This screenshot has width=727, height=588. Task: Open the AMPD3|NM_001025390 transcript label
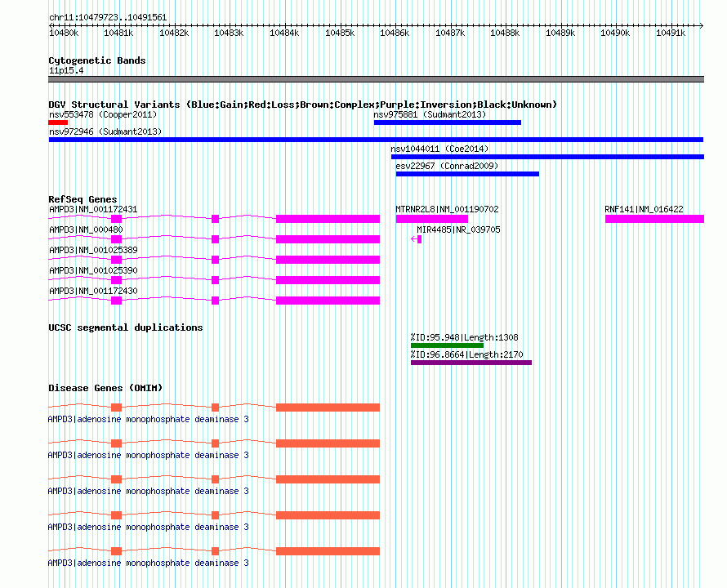tap(93, 270)
